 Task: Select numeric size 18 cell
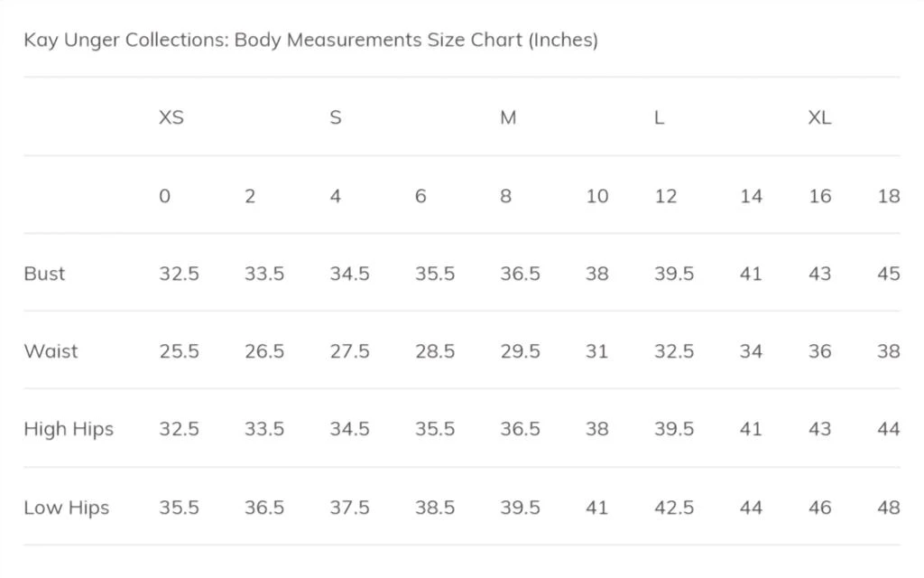tap(889, 196)
